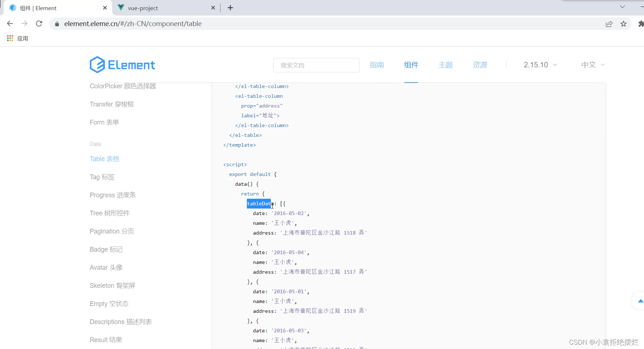Click date value '2016-05-01'
The width and height of the screenshot is (644, 349).
289,291
